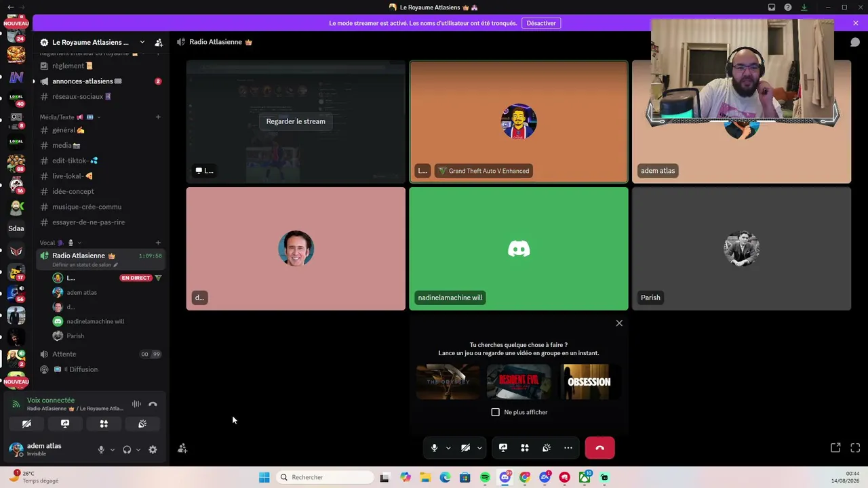Hang up with red call button
The image size is (868, 488).
point(599,448)
